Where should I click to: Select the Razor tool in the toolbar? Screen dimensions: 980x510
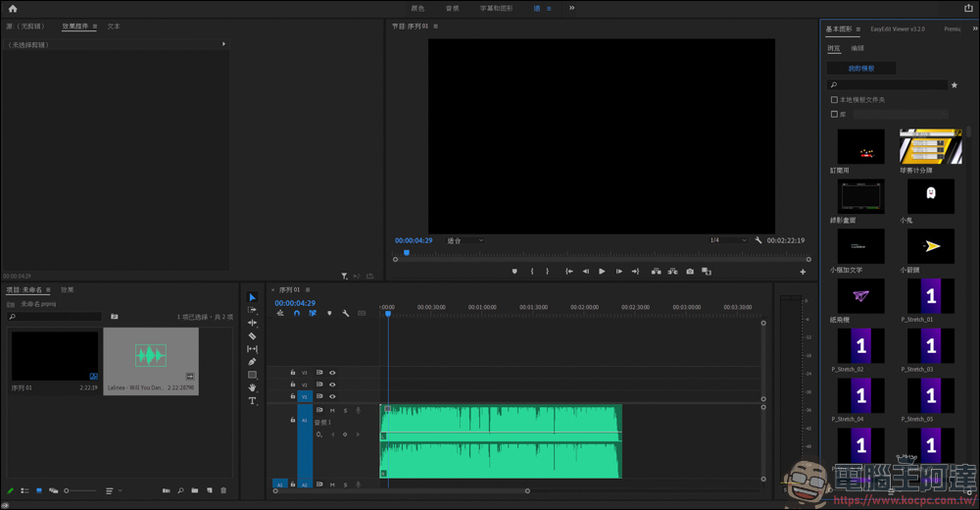[252, 335]
